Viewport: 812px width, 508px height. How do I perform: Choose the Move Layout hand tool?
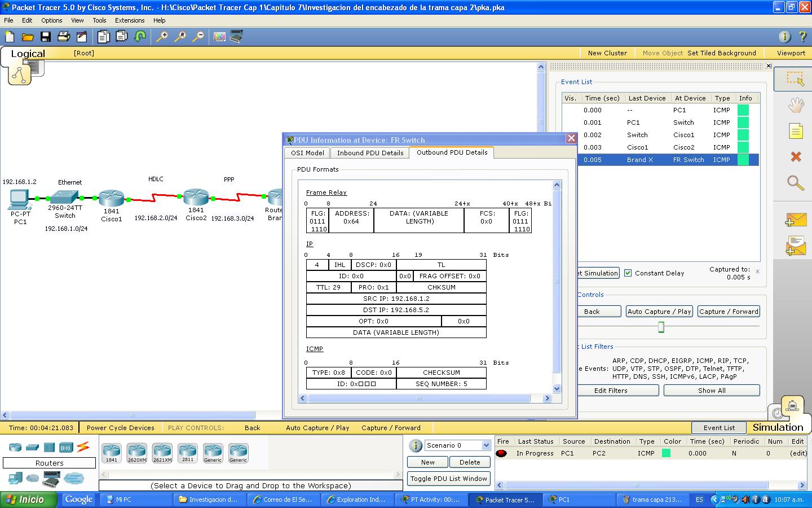[796, 105]
